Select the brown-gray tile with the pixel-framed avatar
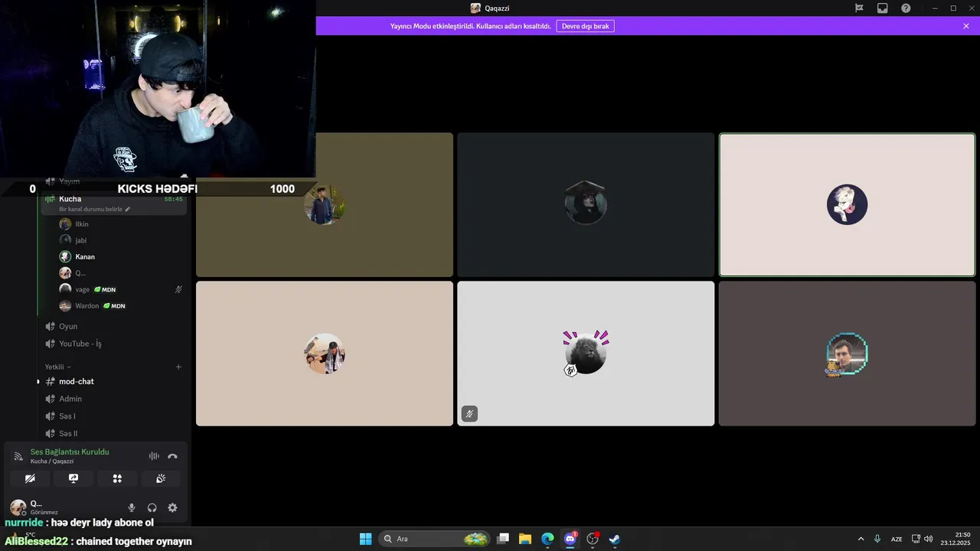The width and height of the screenshot is (980, 551). click(847, 354)
